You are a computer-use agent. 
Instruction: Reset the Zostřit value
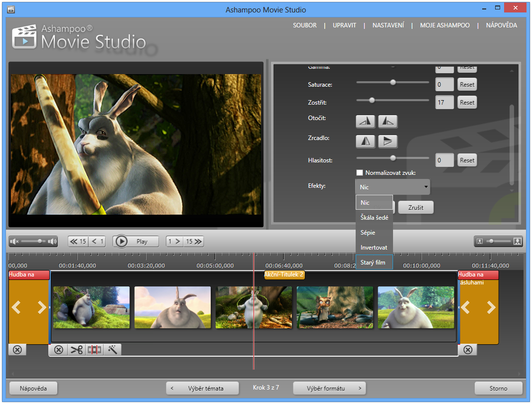[467, 103]
